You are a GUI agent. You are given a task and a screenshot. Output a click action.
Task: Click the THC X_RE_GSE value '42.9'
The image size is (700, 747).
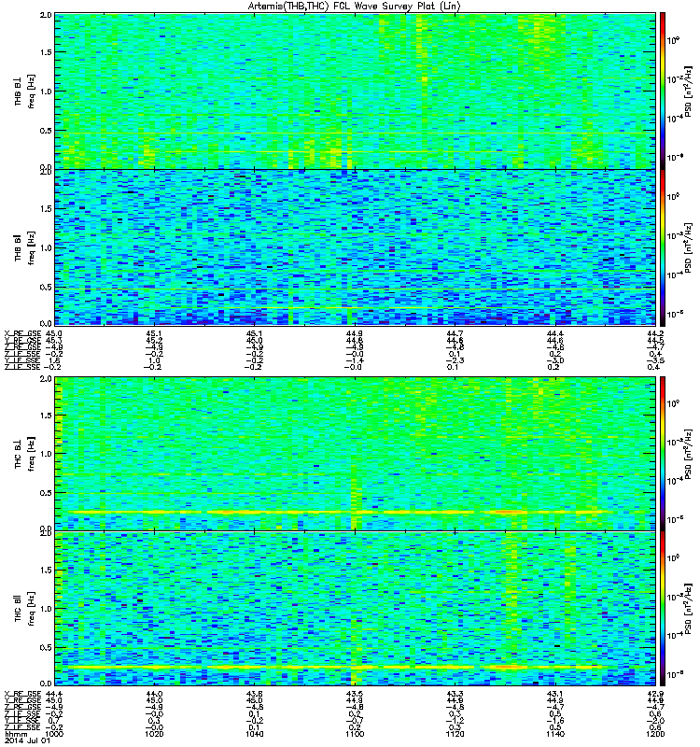[655, 693]
